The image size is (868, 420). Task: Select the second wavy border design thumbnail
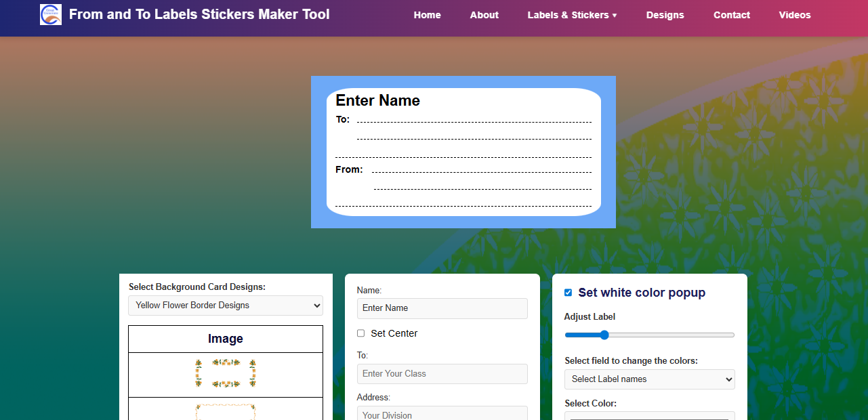pos(226,411)
